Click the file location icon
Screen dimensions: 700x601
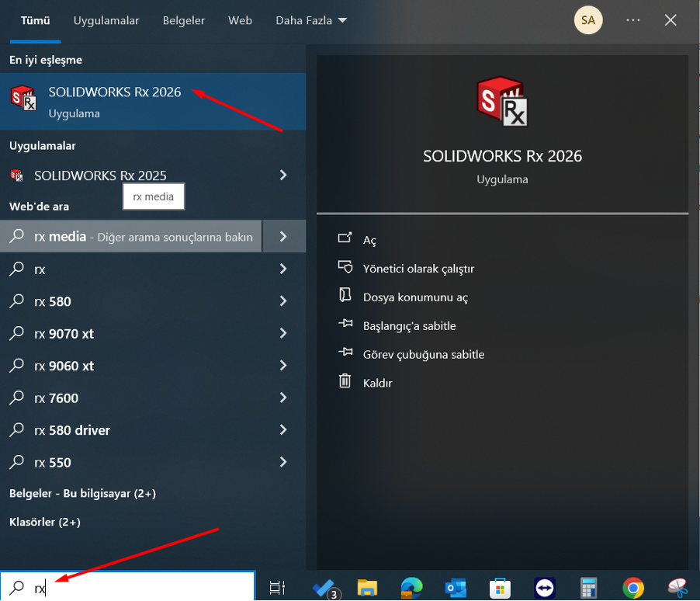(x=345, y=294)
